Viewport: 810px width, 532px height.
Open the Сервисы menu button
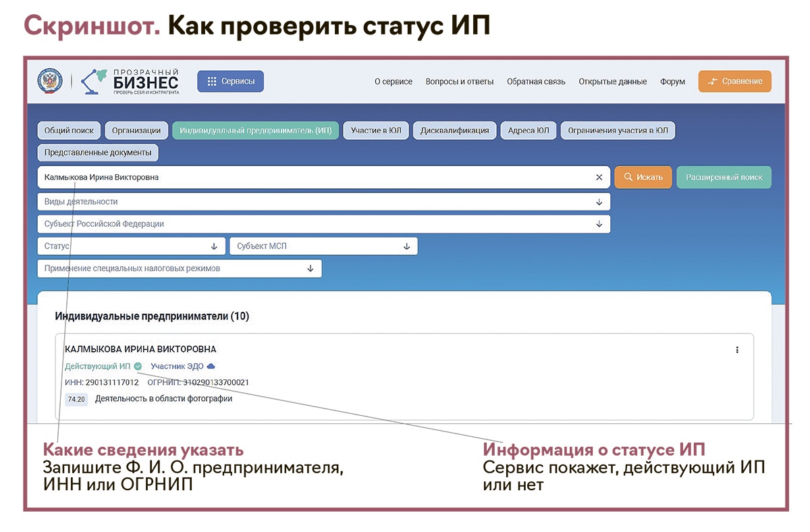(x=231, y=81)
